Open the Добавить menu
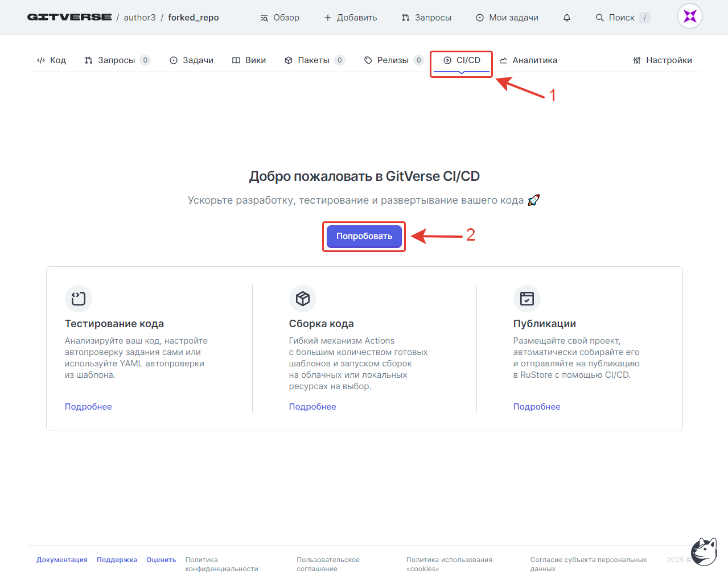728x582 pixels. tap(351, 18)
